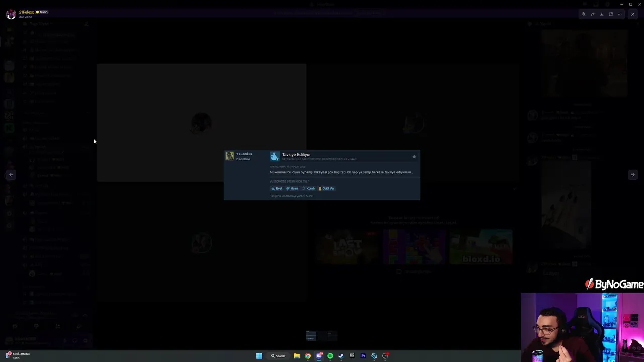Screen dimensions: 644x362
Task: Go to the previous image arrow
Action: pos(11,175)
